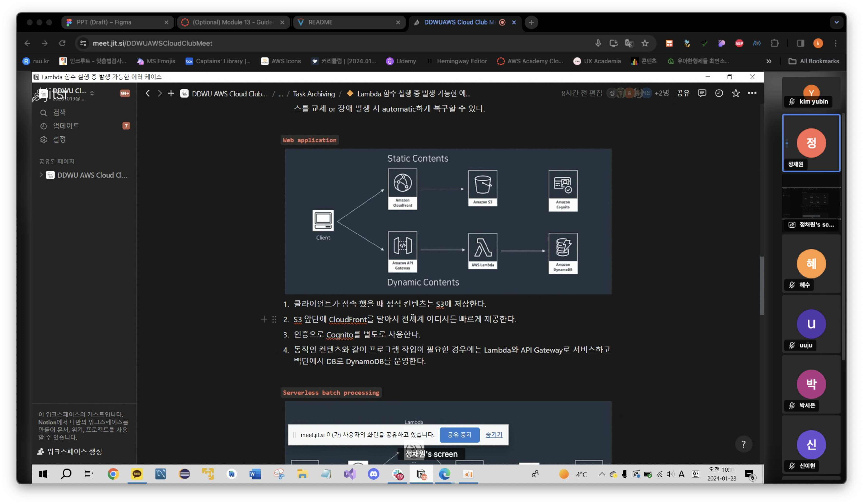863x504 pixels.
Task: Open the Notion comments icon
Action: [x=702, y=93]
